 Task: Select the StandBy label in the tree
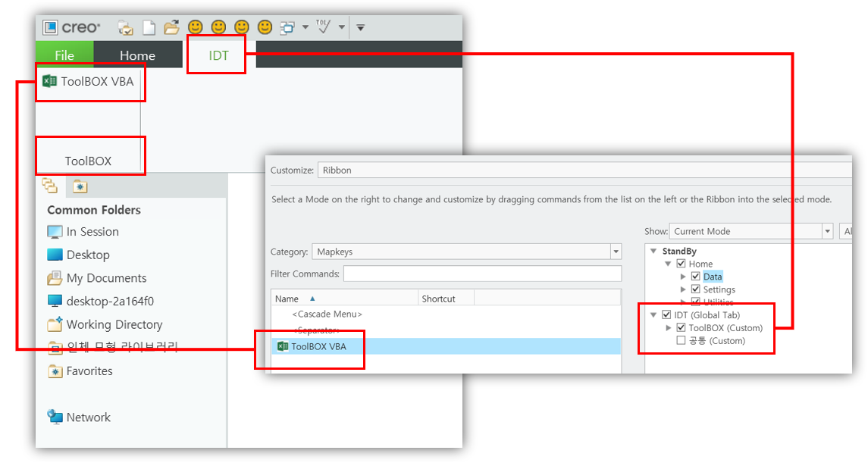coord(679,252)
